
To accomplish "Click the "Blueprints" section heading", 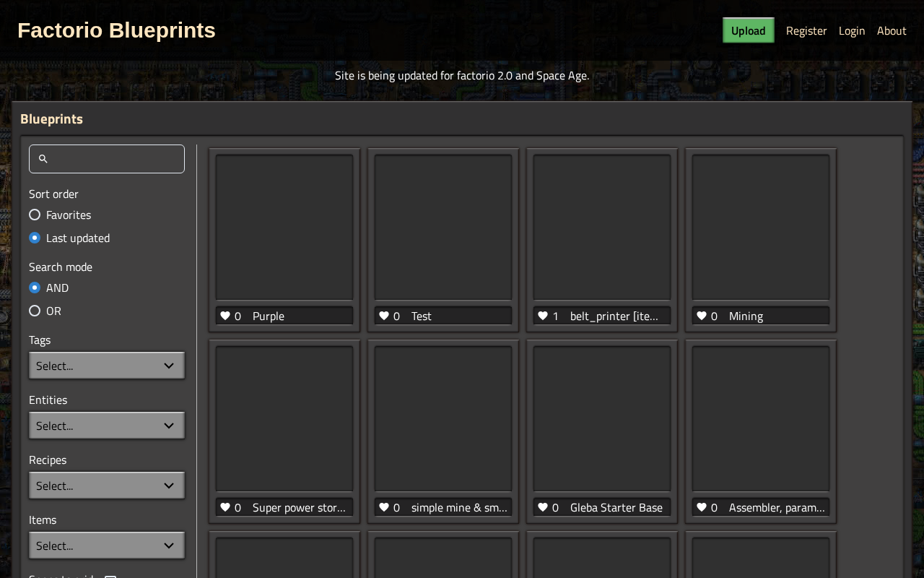I will pos(51,118).
